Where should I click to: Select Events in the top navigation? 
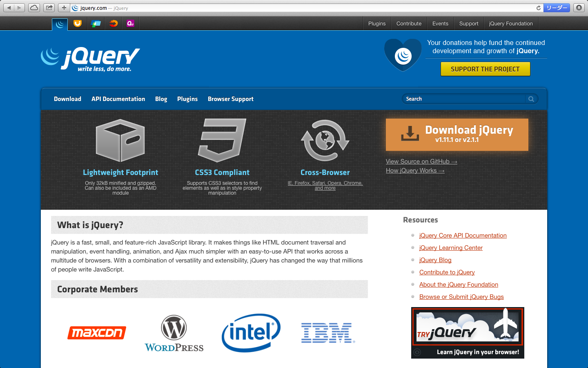tap(440, 24)
